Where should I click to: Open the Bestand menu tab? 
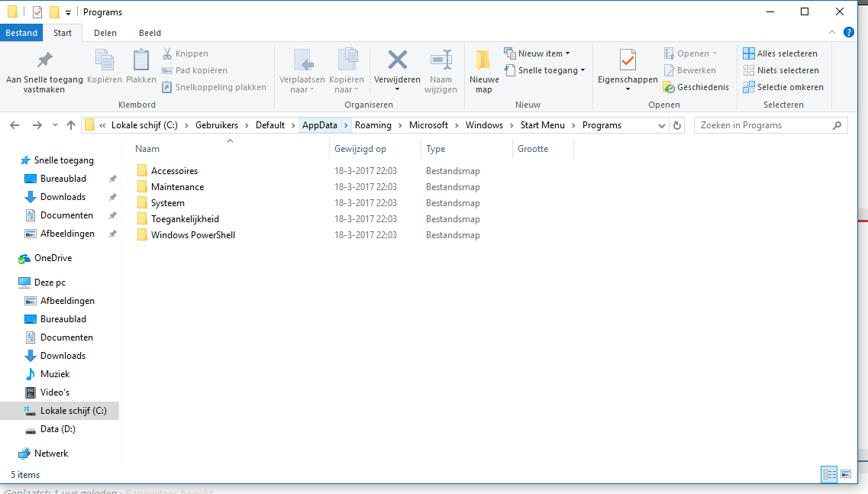[x=21, y=33]
